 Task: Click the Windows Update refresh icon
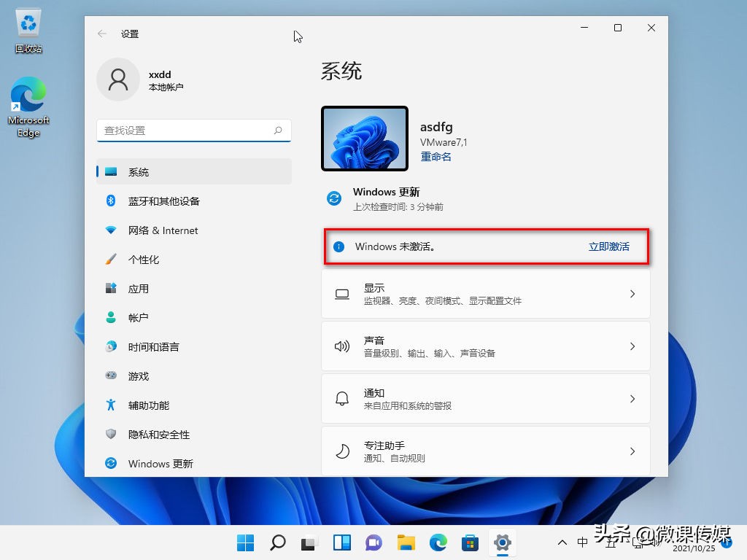(x=334, y=198)
